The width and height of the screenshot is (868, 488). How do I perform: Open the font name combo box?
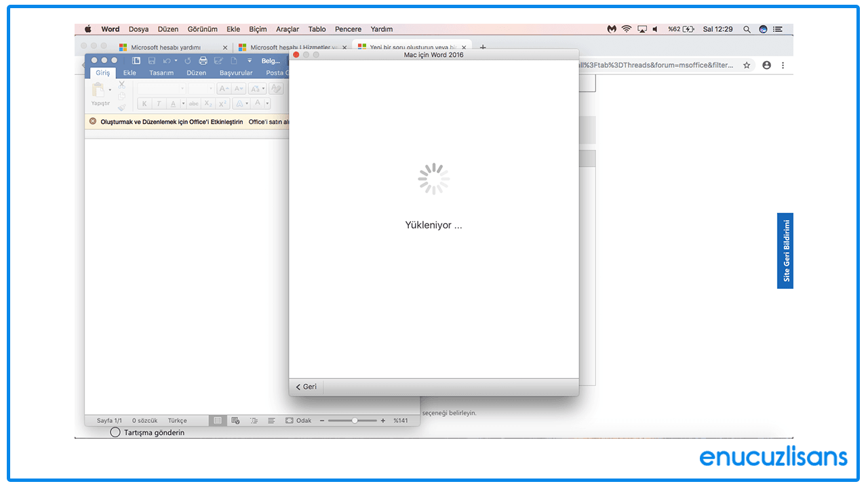161,89
